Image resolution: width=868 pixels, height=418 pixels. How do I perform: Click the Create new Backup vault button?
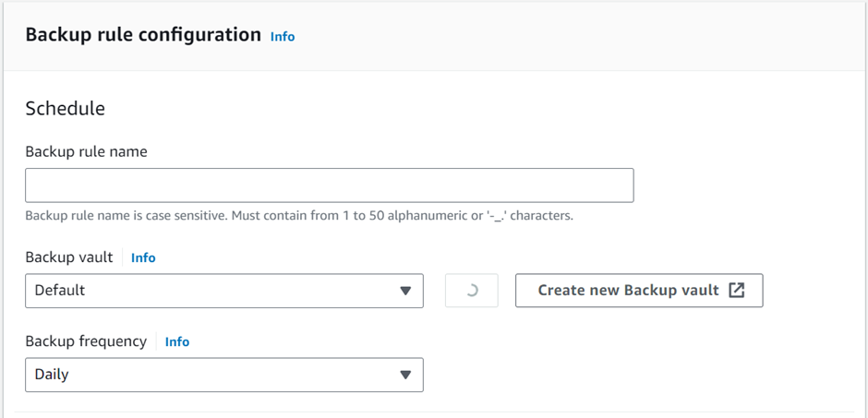[638, 291]
